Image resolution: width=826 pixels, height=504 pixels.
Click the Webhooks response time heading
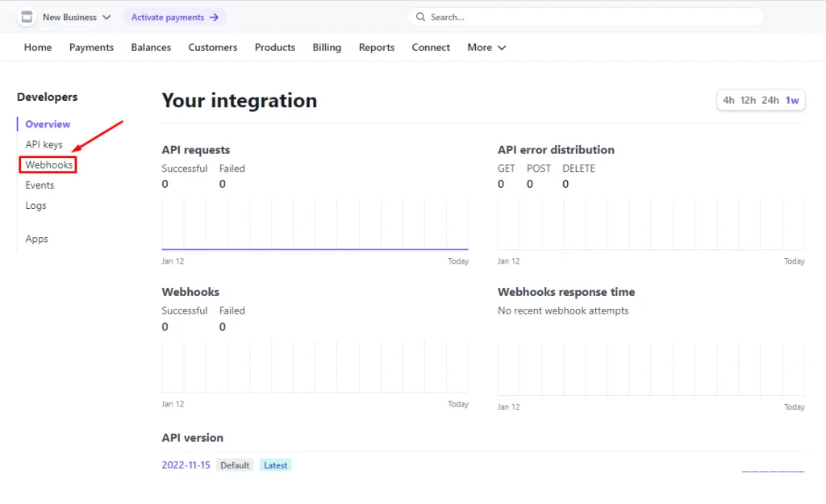point(566,292)
